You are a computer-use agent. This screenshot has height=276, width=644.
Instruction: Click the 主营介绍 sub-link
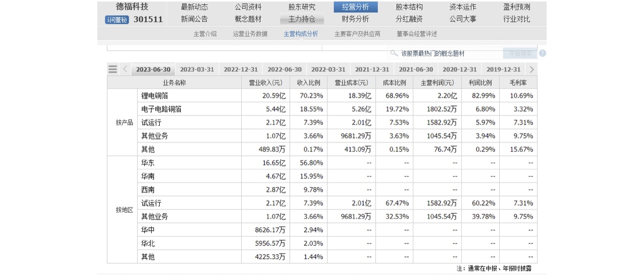(x=205, y=34)
